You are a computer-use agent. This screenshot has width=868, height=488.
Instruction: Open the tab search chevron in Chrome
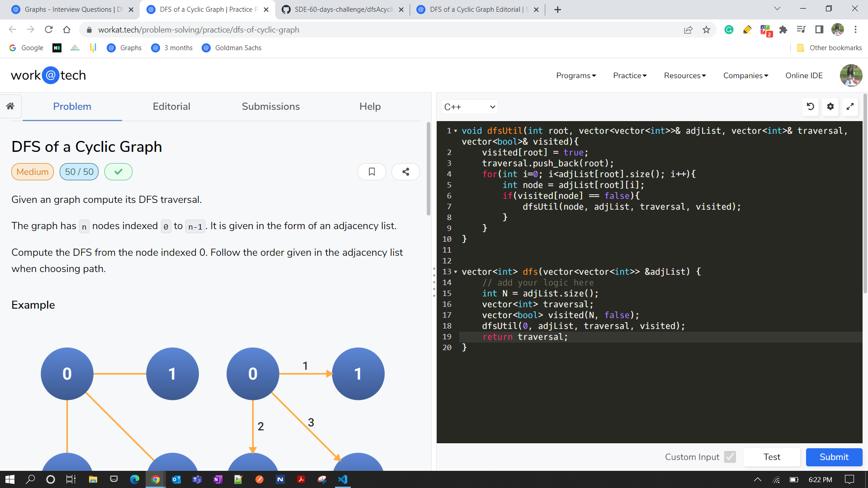tap(777, 9)
